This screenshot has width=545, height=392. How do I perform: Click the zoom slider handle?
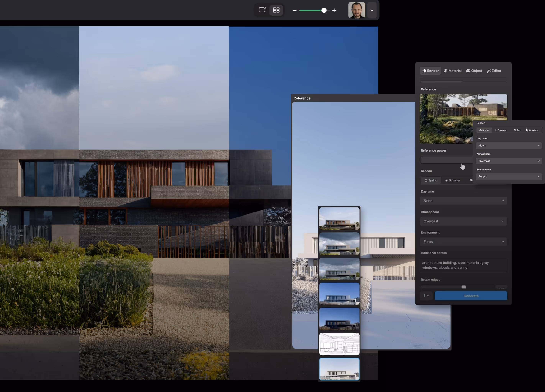[x=324, y=10]
